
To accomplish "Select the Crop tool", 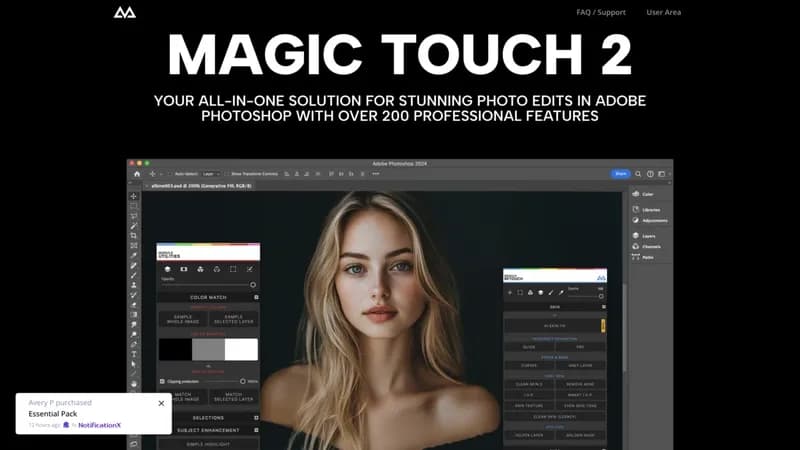I will click(134, 236).
